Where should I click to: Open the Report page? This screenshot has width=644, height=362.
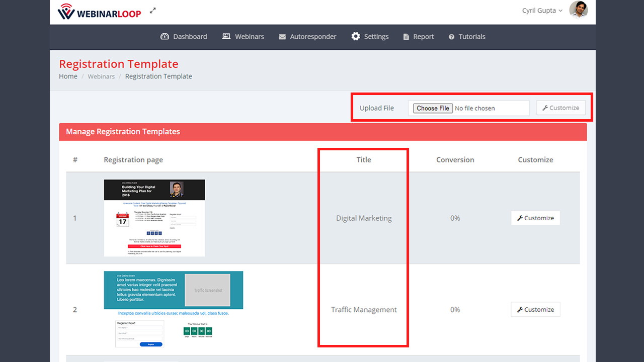point(419,37)
